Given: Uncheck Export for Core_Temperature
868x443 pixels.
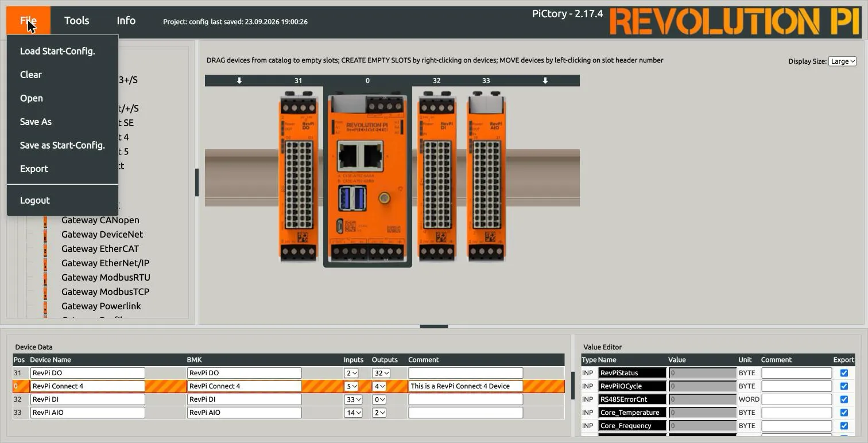Looking at the screenshot, I should pos(844,413).
